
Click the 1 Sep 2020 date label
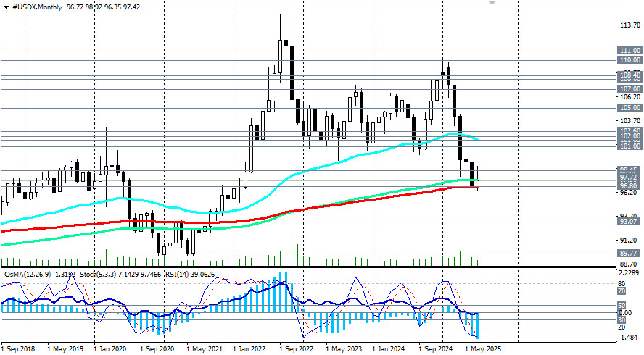pyautogui.click(x=157, y=349)
